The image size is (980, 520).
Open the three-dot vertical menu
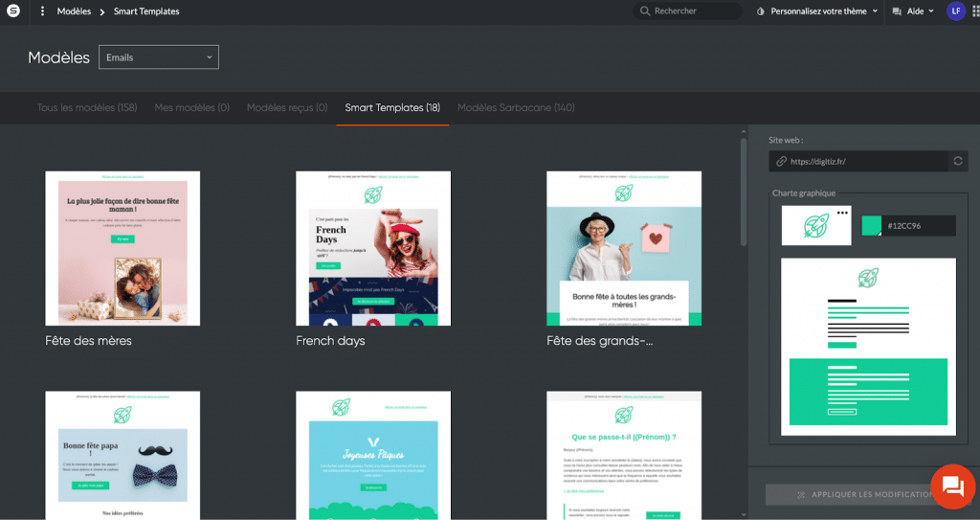tap(42, 11)
